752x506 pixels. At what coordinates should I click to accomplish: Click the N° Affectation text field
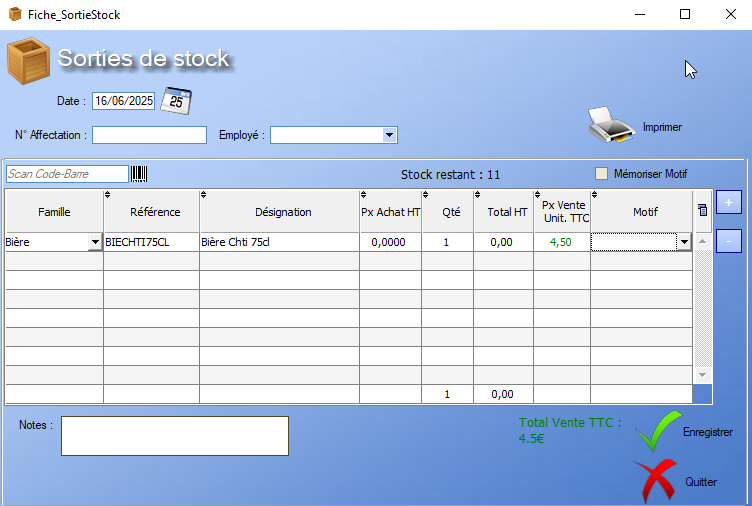coord(149,135)
